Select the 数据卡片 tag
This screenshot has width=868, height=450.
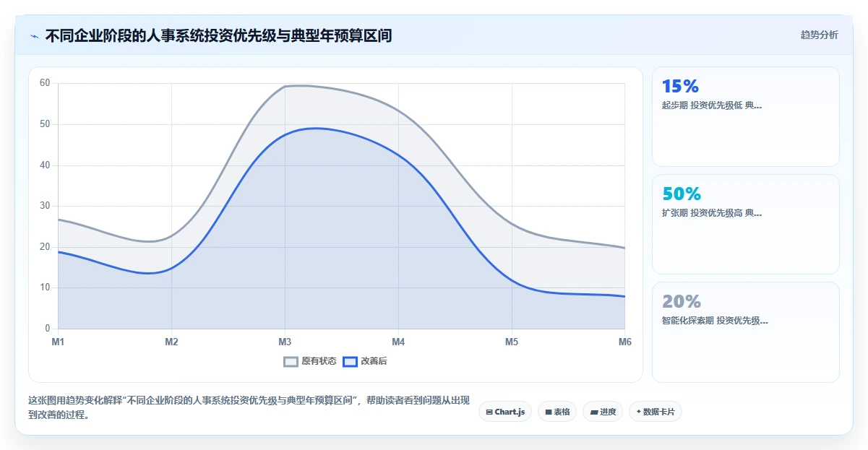point(656,412)
